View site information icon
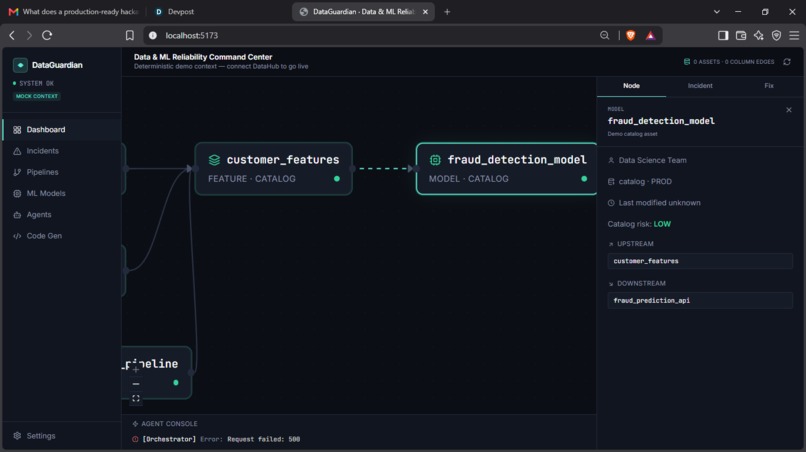Viewport: 806px width, 452px height. pyautogui.click(x=153, y=35)
